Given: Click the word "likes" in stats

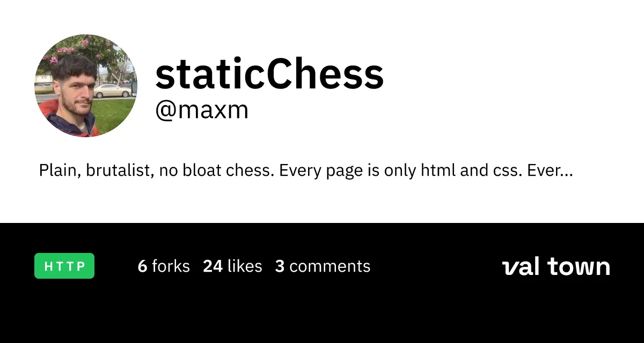Looking at the screenshot, I should (245, 266).
